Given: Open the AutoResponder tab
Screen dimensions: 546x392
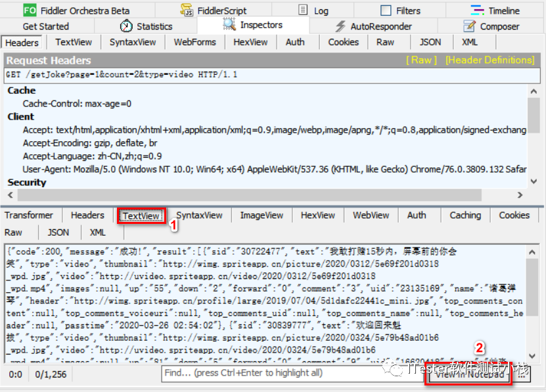Looking at the screenshot, I should coord(373,26).
